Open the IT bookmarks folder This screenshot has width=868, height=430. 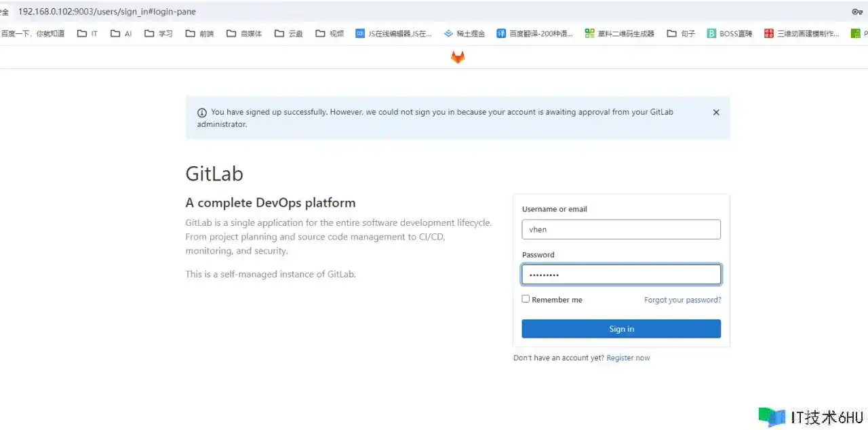tap(87, 33)
